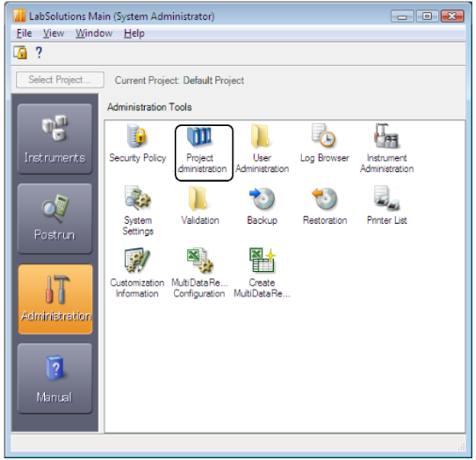Open the Security Policy tool
The image size is (476, 460).
pyautogui.click(x=137, y=144)
